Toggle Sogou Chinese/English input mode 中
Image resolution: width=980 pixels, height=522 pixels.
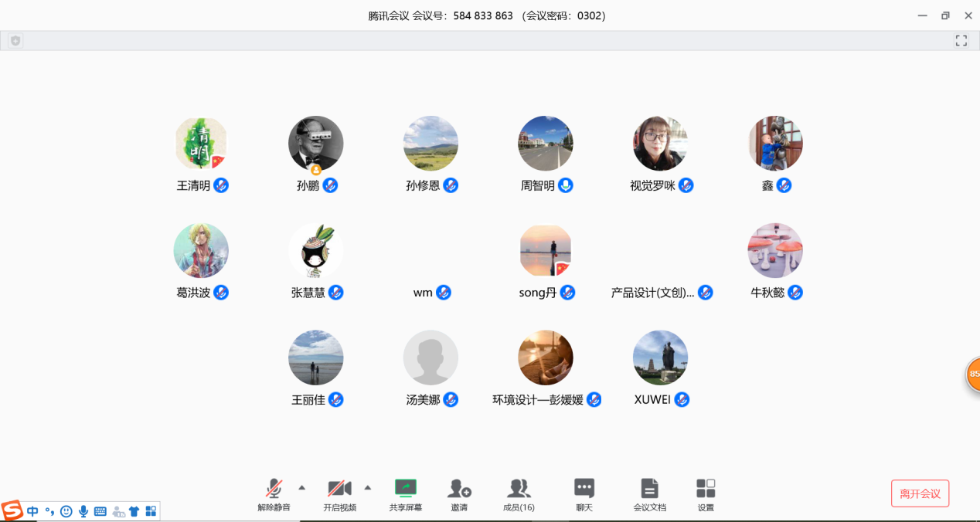click(32, 511)
